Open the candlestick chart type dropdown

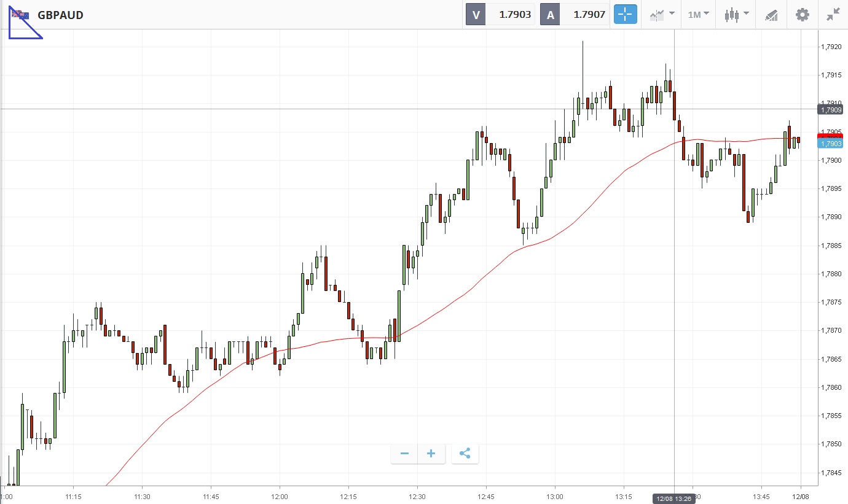[736, 15]
